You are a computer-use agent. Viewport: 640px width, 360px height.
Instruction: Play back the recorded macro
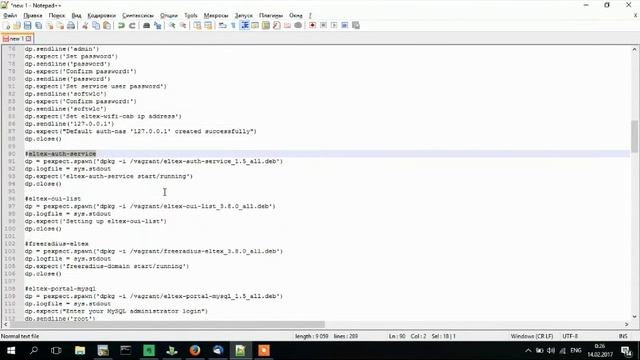click(x=334, y=25)
